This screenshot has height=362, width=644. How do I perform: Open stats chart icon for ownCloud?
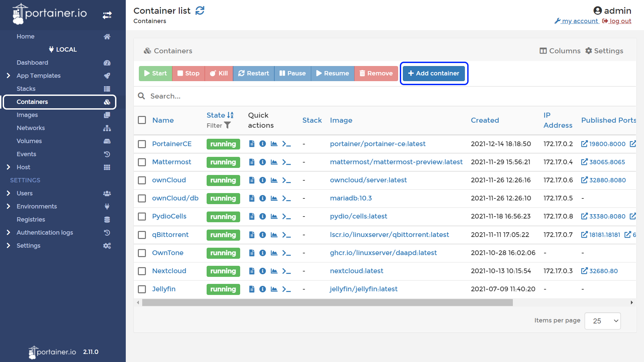click(x=274, y=180)
